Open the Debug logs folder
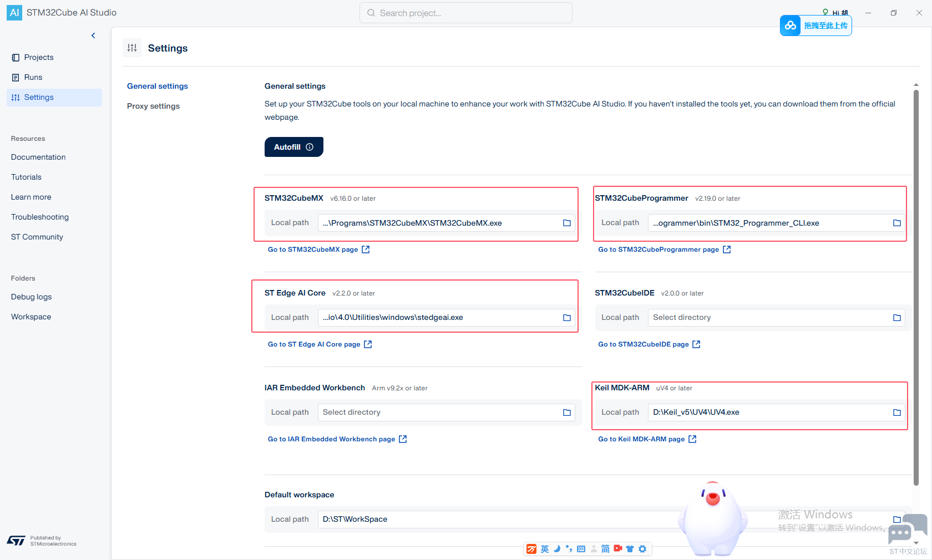Image resolution: width=932 pixels, height=560 pixels. (31, 297)
